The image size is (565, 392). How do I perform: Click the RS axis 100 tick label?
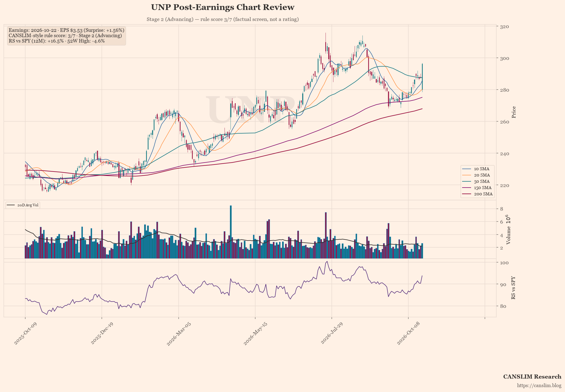[x=504, y=263]
